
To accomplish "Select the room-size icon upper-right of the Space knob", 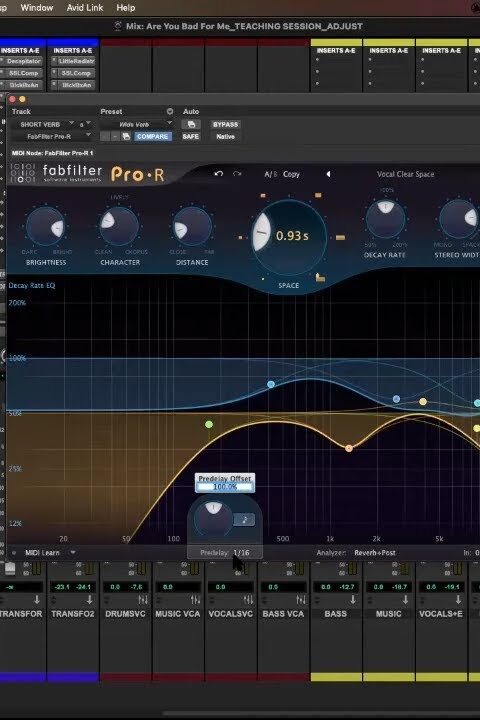I will tap(318, 195).
